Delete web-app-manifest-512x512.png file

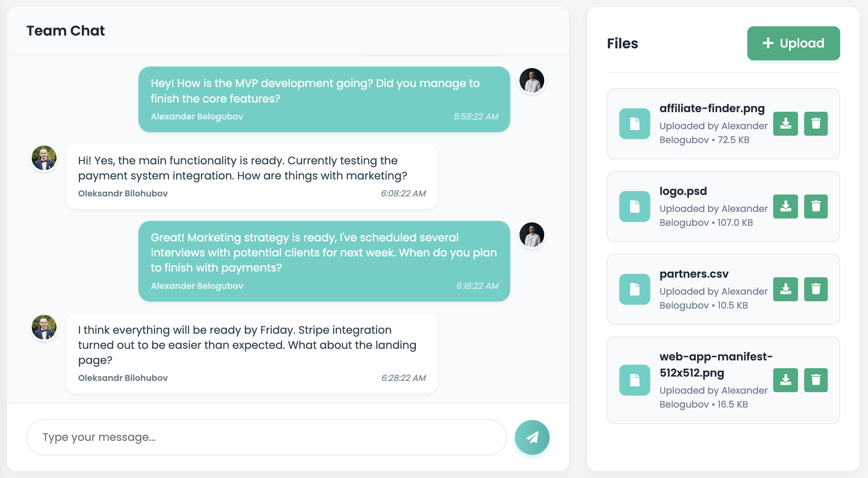816,380
